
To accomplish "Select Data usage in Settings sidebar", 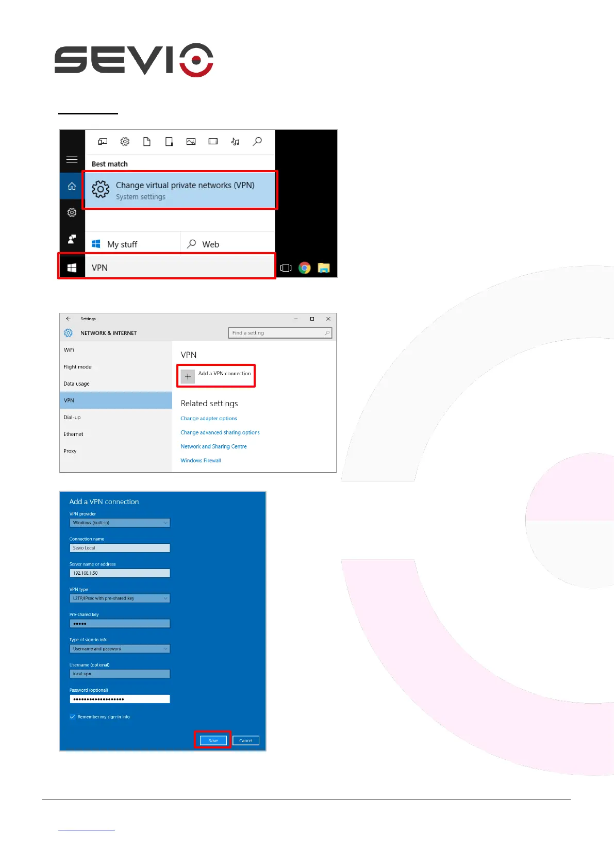I will [x=115, y=383].
